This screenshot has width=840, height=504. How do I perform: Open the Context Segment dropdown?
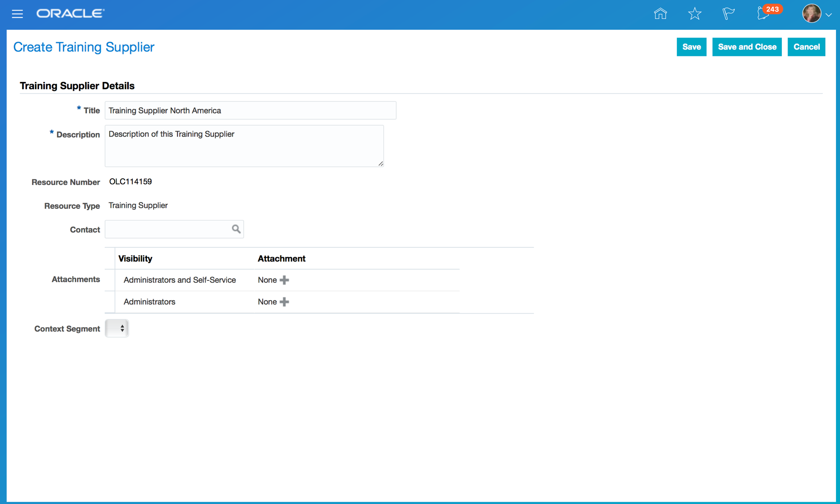[117, 328]
